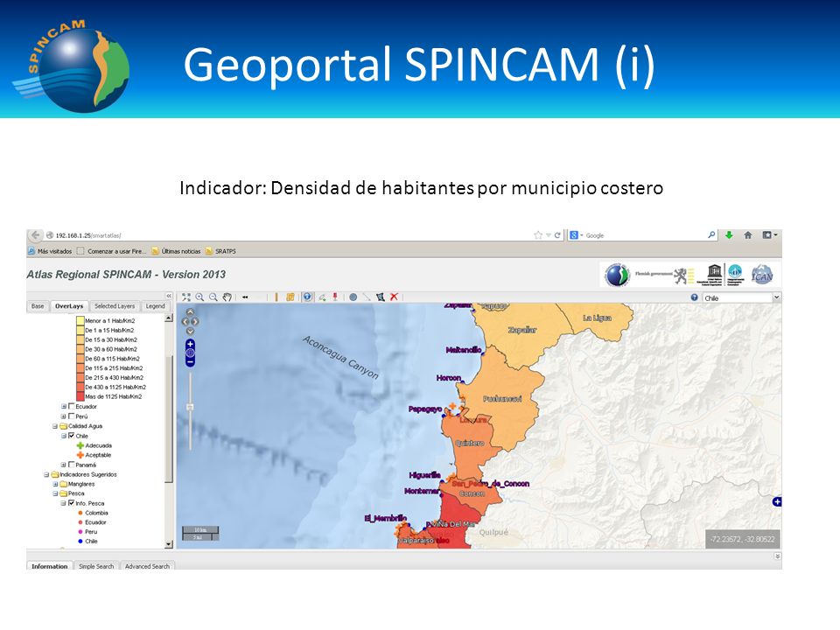Screen dimensions: 840x630
Task: Open the Últimas noticias bookmark
Action: tap(176, 251)
